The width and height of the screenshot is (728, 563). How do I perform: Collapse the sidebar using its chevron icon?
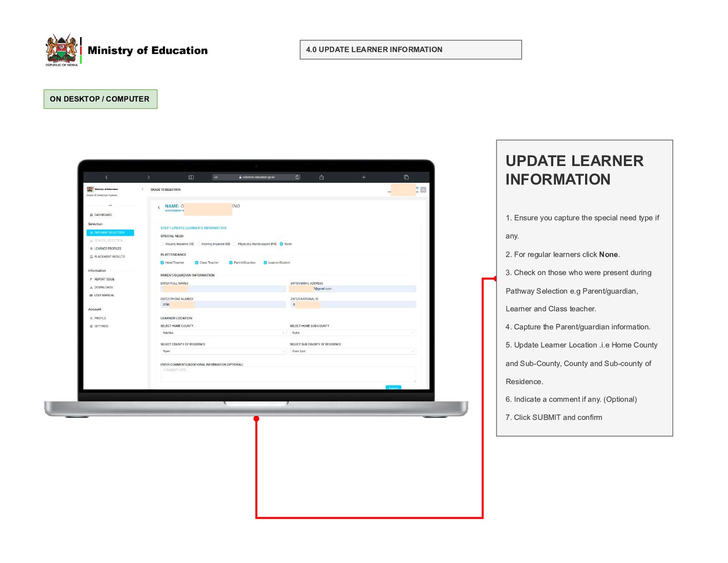coord(143,189)
